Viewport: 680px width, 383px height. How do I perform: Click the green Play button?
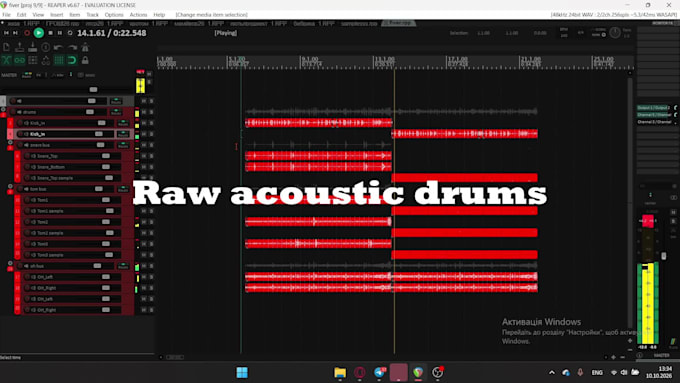click(39, 33)
